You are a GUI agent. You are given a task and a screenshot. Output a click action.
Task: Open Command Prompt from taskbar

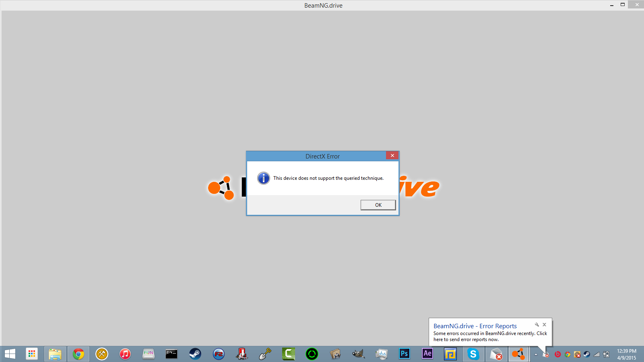(x=171, y=354)
